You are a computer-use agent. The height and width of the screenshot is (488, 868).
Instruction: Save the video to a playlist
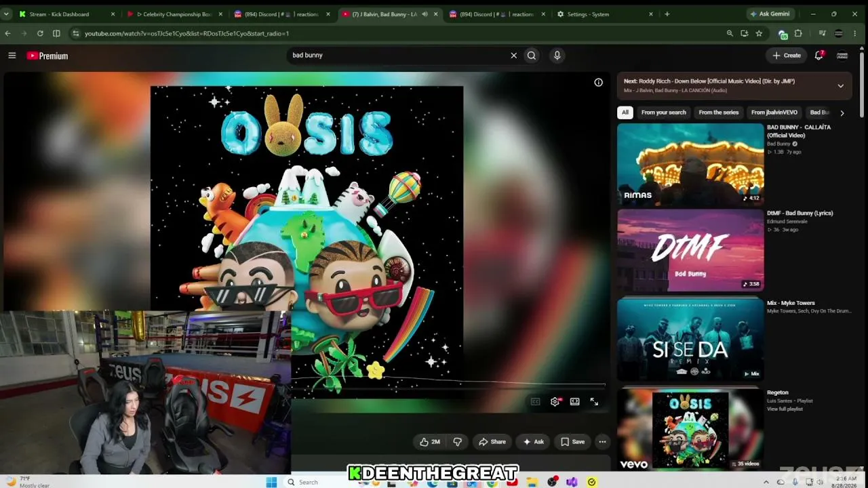coord(572,442)
